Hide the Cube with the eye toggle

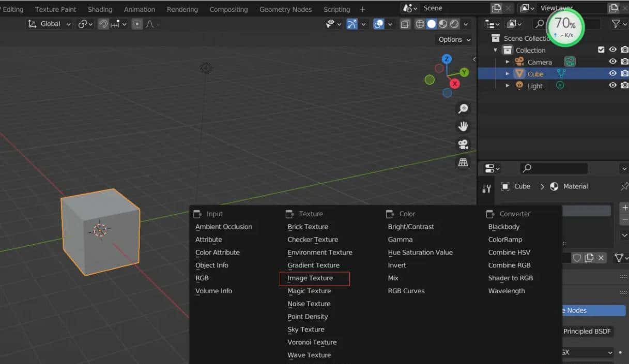point(612,73)
